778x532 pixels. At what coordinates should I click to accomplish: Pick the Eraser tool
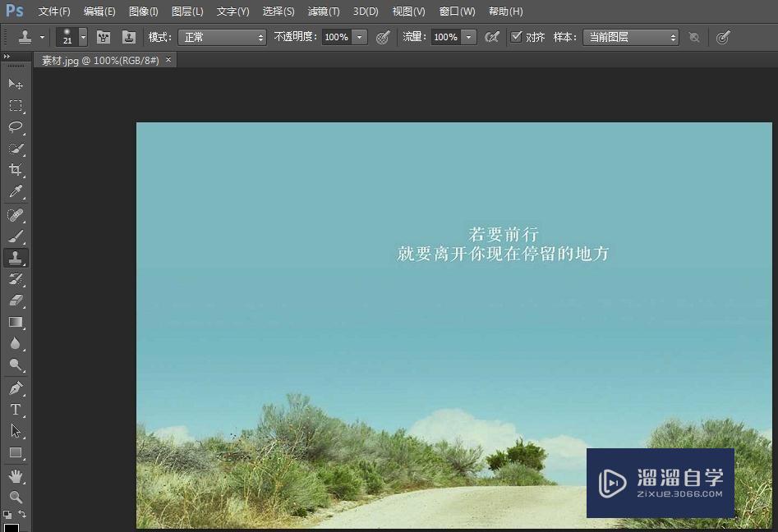coord(15,300)
